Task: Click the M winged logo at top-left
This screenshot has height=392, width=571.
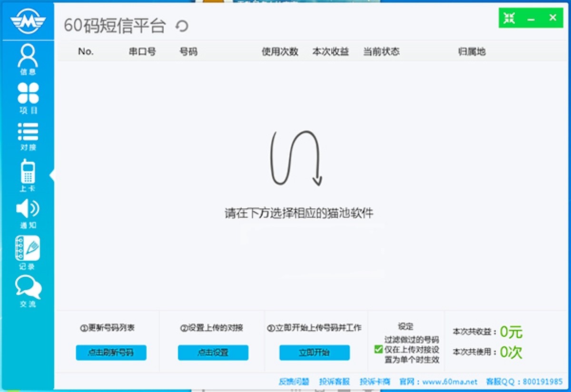Action: 28,20
